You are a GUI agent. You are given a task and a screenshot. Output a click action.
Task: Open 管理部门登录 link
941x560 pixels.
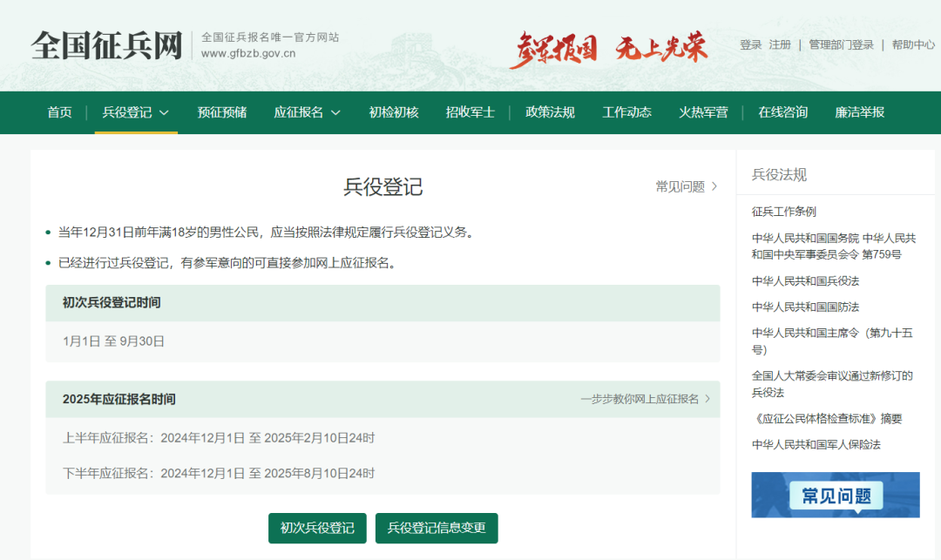841,45
